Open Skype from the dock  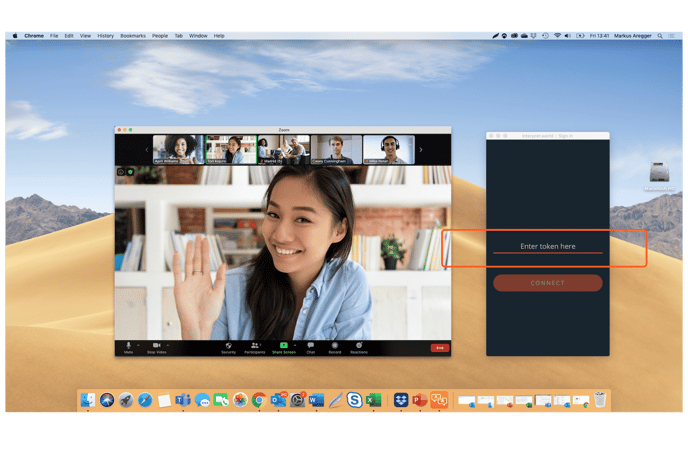point(354,400)
